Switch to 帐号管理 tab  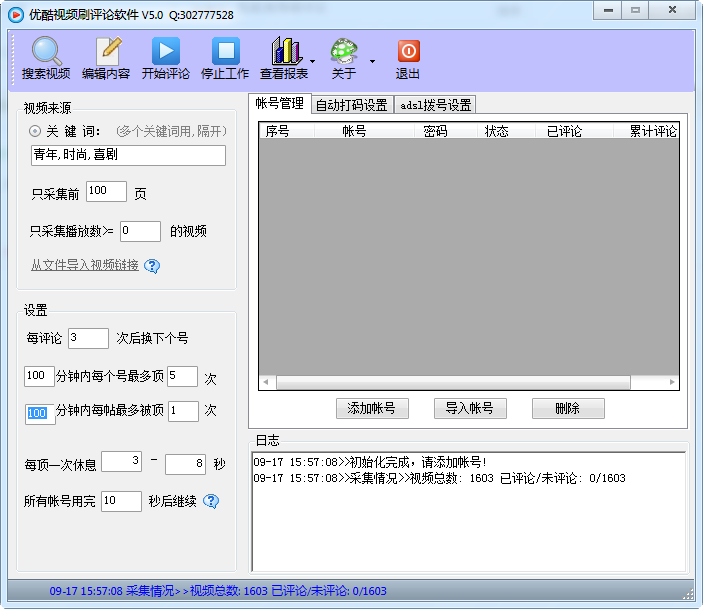(x=279, y=104)
